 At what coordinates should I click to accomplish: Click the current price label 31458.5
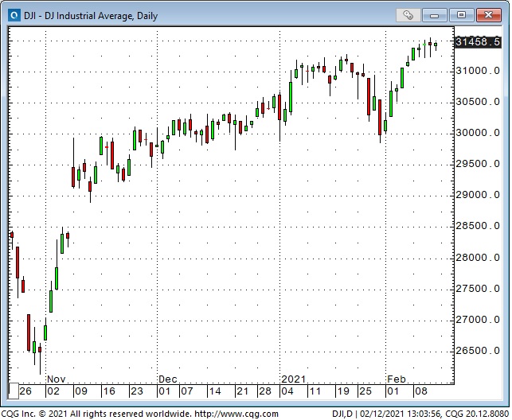point(478,42)
